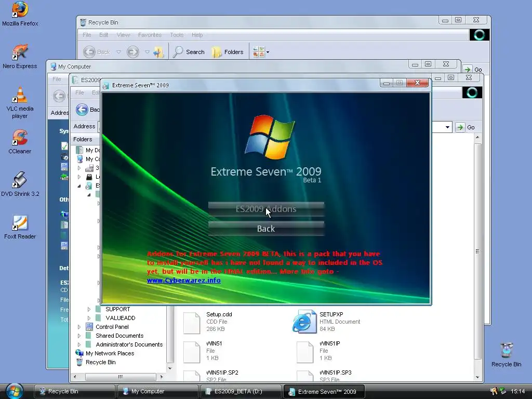Select the Setup.cdd file
This screenshot has height=399, width=532.
pos(208,322)
